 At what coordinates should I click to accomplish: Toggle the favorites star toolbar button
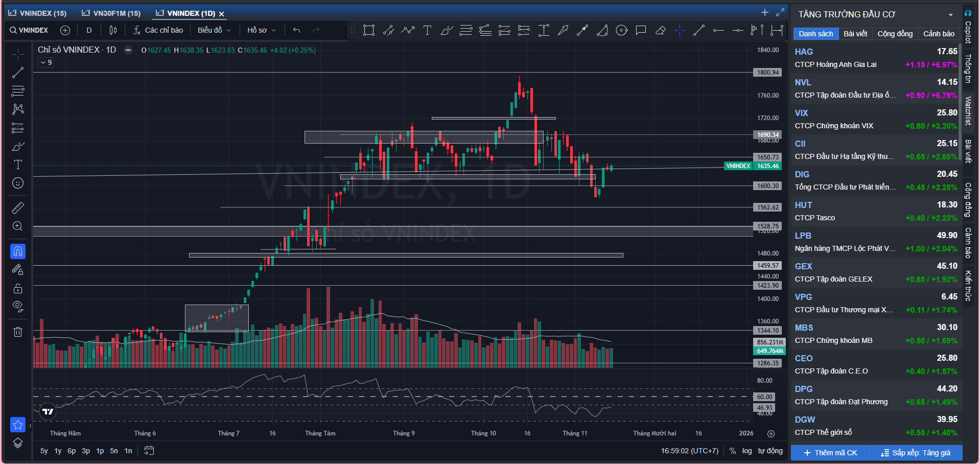[18, 425]
